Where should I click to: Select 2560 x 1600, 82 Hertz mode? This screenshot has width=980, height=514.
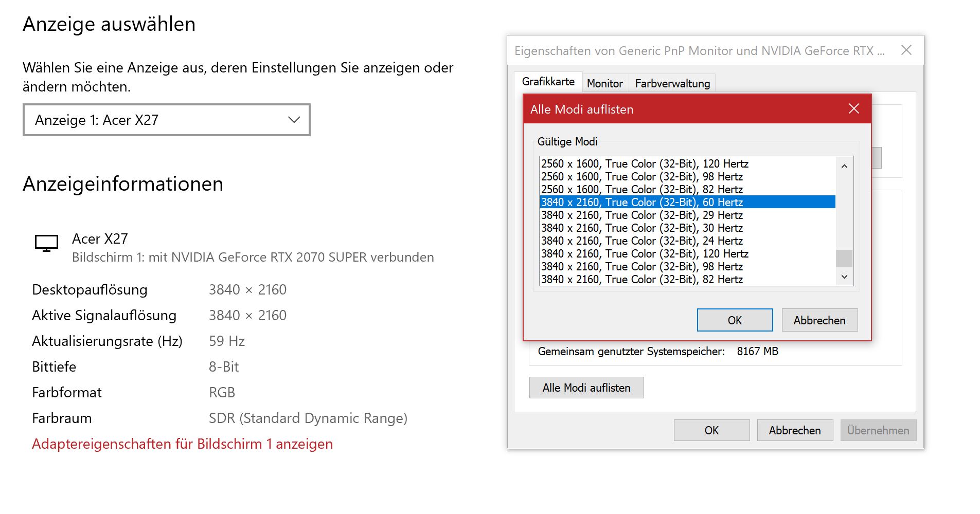687,189
